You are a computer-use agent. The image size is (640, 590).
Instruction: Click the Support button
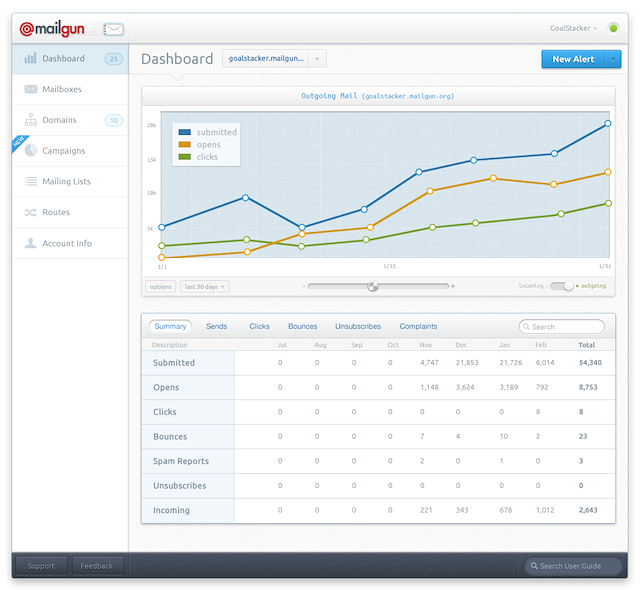pyautogui.click(x=41, y=566)
